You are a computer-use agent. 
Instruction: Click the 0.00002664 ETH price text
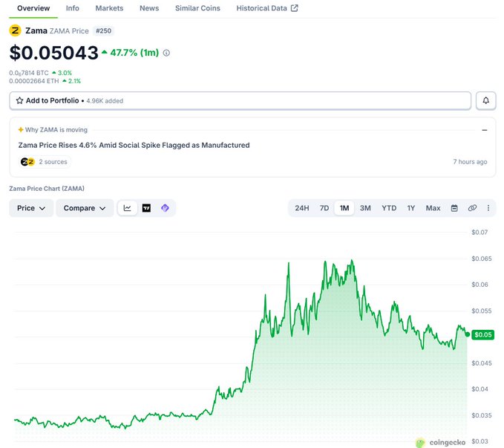(x=33, y=81)
